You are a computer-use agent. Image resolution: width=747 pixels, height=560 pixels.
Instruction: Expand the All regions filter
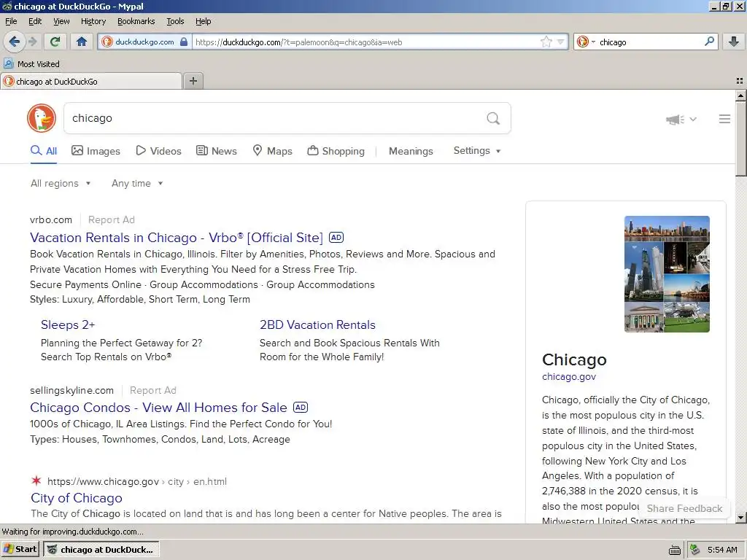[x=61, y=183]
